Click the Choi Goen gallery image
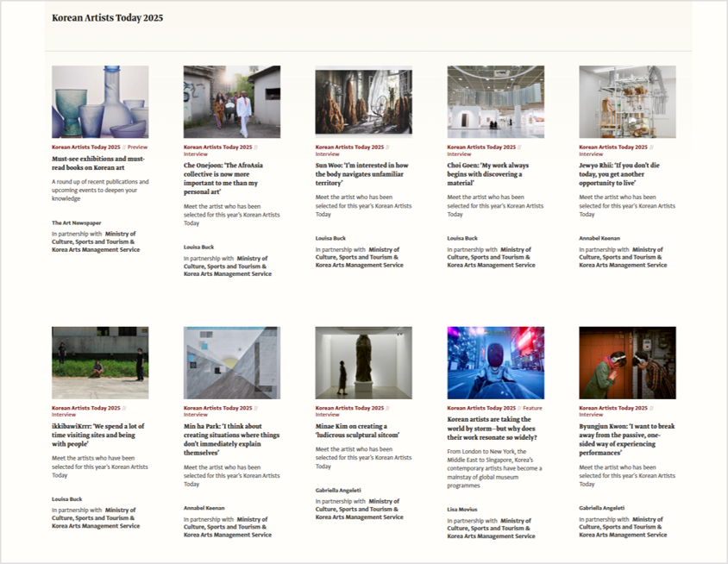728x564 pixels. [x=495, y=102]
